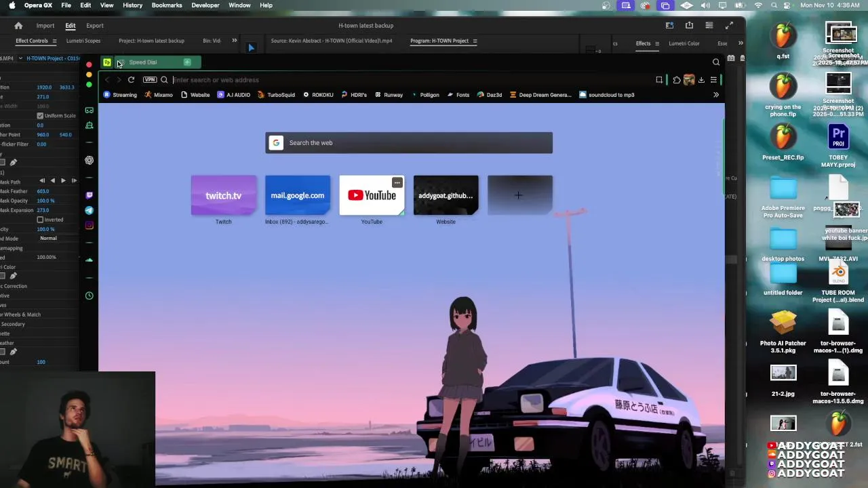This screenshot has height=488, width=868.
Task: Open the Opera extensions cube icon
Action: (x=676, y=80)
